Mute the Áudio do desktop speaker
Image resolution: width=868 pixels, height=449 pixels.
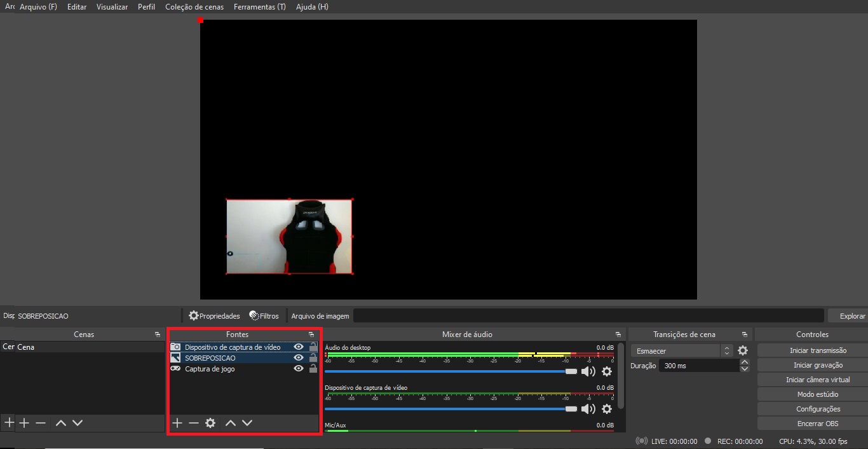point(588,371)
